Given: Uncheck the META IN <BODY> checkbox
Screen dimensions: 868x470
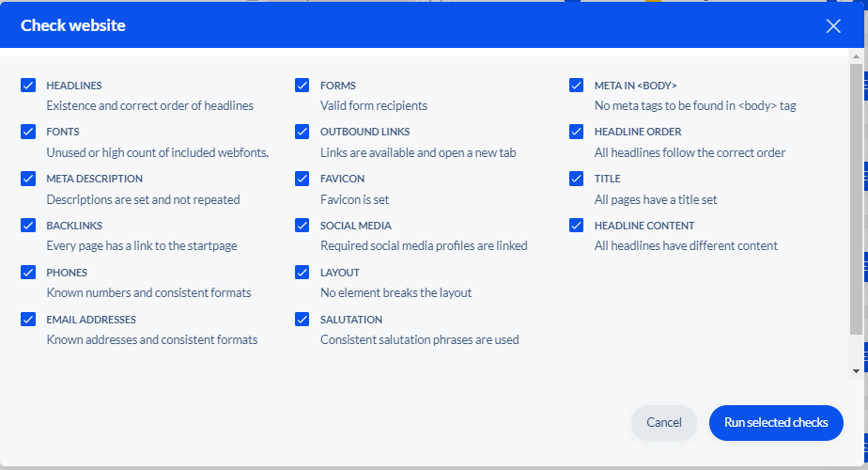Looking at the screenshot, I should tap(576, 85).
